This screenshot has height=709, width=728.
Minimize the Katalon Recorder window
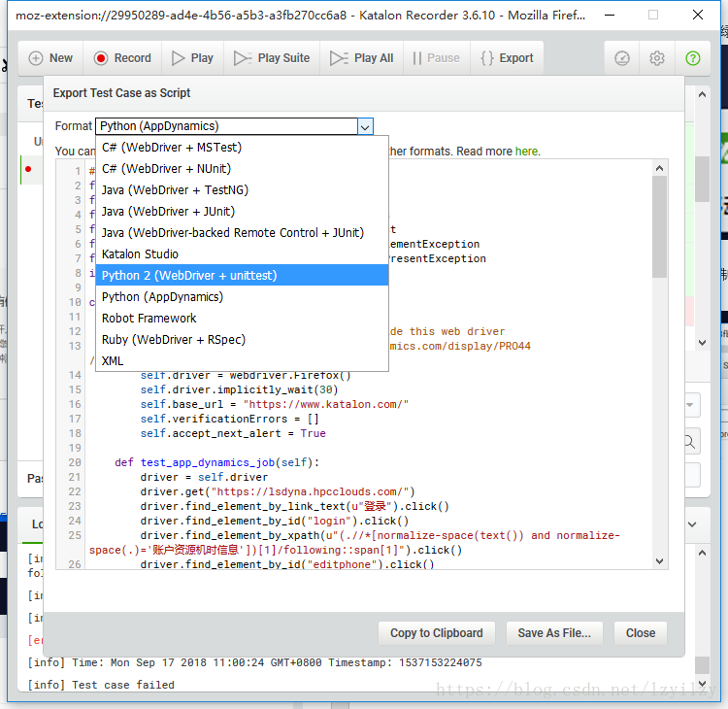point(610,15)
